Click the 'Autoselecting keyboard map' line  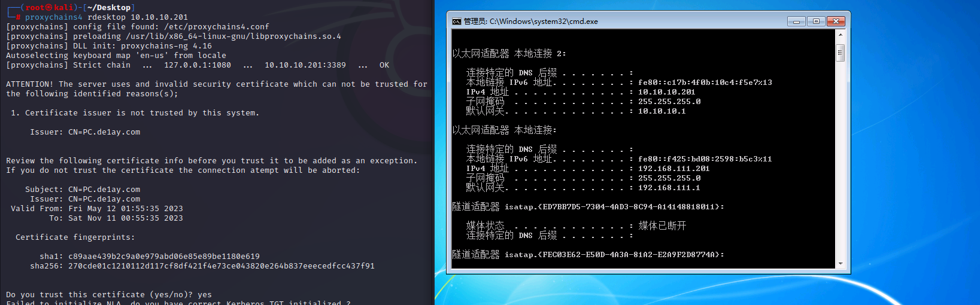click(116, 56)
